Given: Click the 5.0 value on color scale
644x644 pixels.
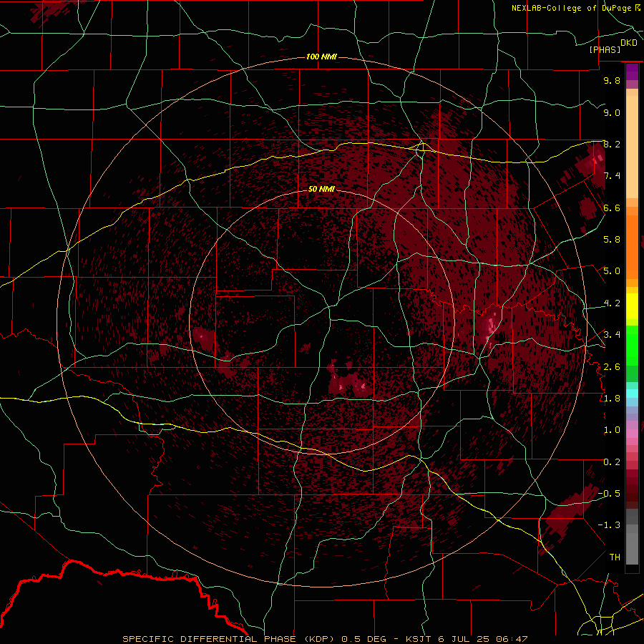Looking at the screenshot, I should pos(612,271).
